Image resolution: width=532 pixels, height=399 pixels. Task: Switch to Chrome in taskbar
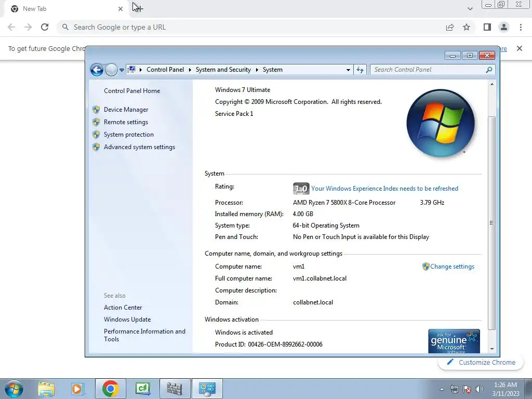pyautogui.click(x=110, y=389)
